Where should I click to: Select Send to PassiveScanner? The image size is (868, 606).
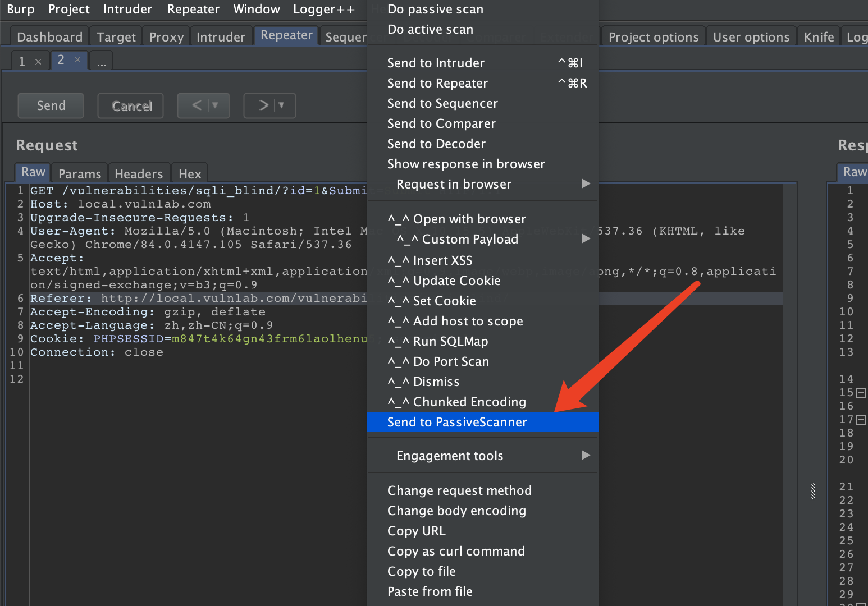(x=483, y=422)
